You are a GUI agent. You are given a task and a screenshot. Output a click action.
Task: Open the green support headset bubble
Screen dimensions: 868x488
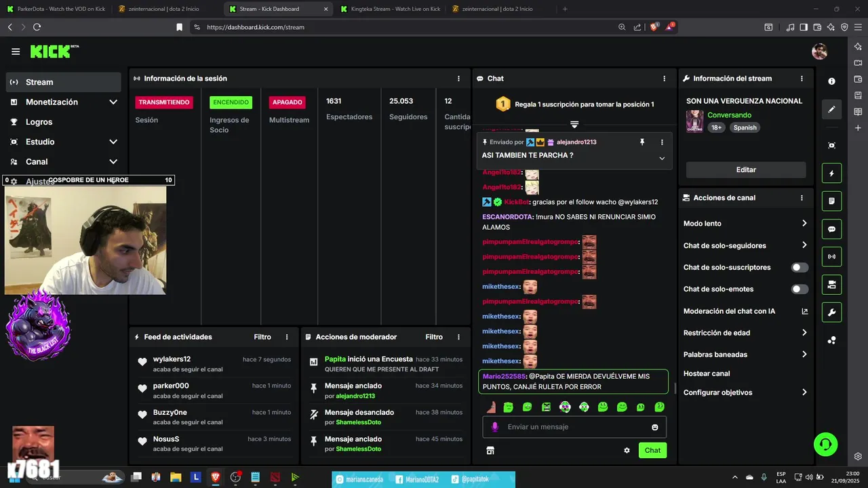826,444
